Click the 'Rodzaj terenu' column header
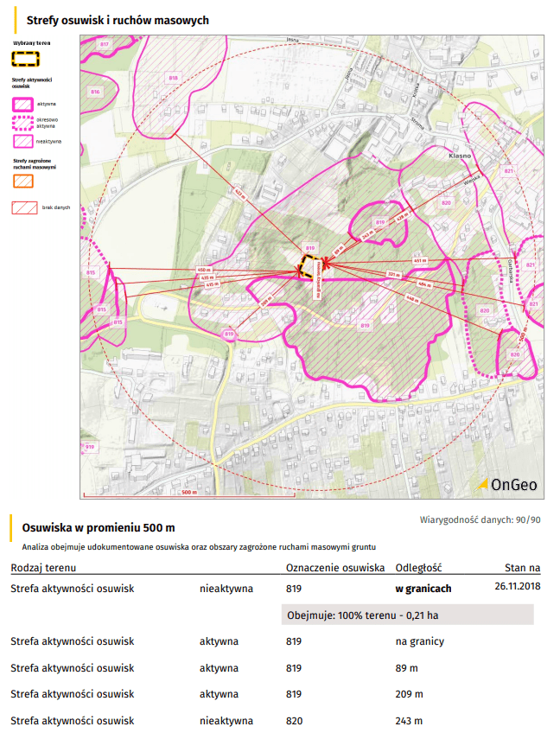Screen dimensions: 560x752 point(43,568)
